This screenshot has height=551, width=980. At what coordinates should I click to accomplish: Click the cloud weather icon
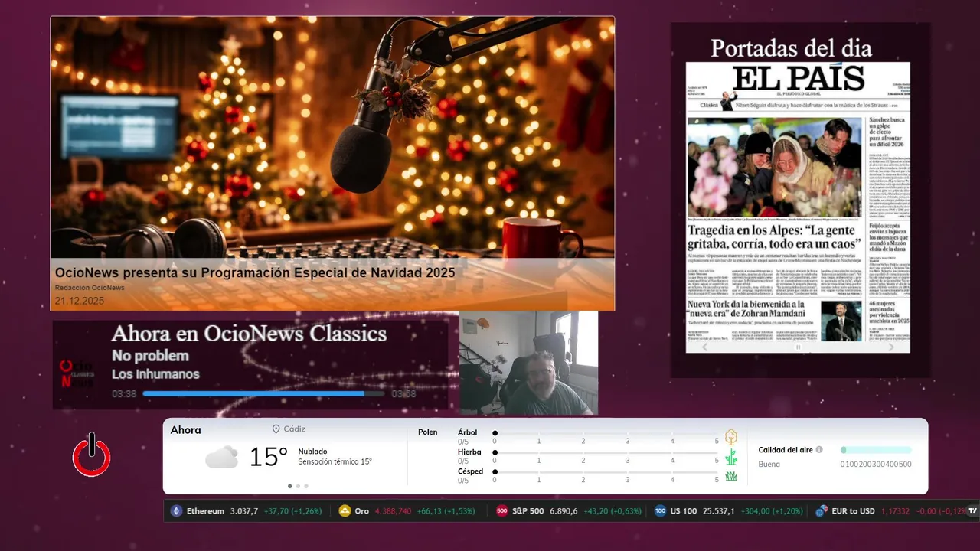[221, 458]
